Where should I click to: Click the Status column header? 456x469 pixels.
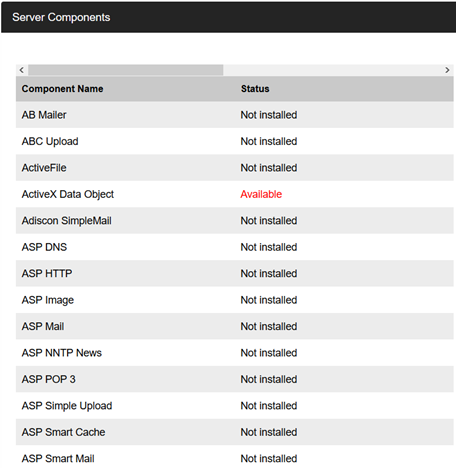click(x=255, y=89)
